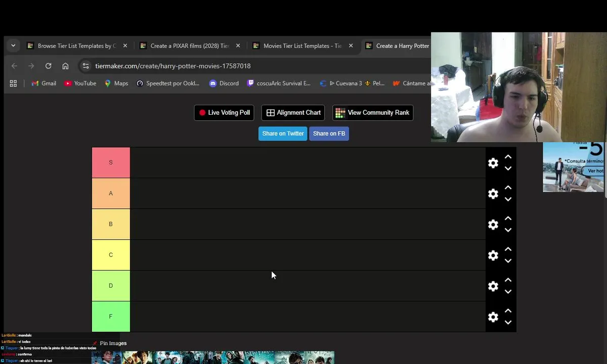Click the browser forward arrow

point(31,66)
